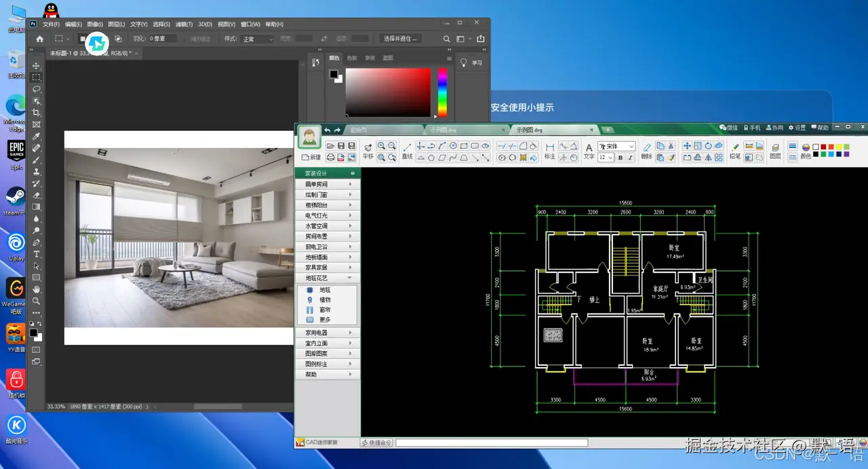
Task: Select the Lasso tool in Photoshop
Action: 37,89
